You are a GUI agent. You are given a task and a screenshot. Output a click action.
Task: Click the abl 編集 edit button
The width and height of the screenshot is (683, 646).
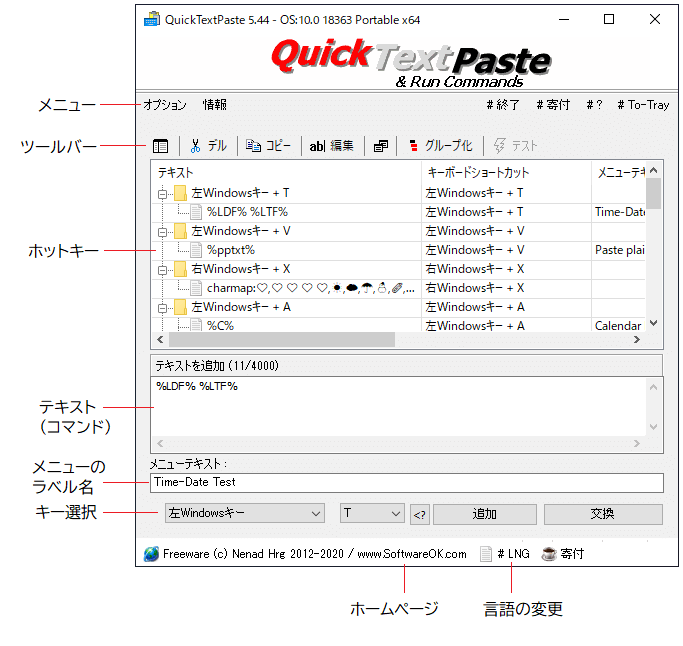point(331,146)
